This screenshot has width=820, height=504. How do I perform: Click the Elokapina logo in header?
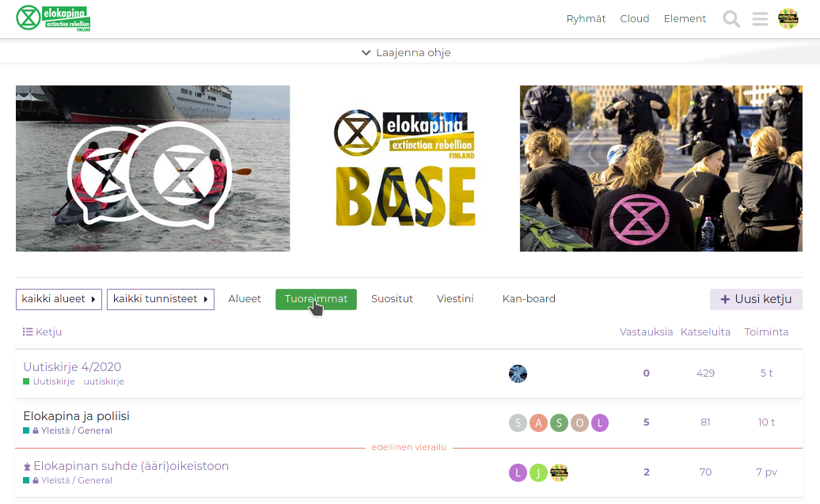pyautogui.click(x=53, y=18)
